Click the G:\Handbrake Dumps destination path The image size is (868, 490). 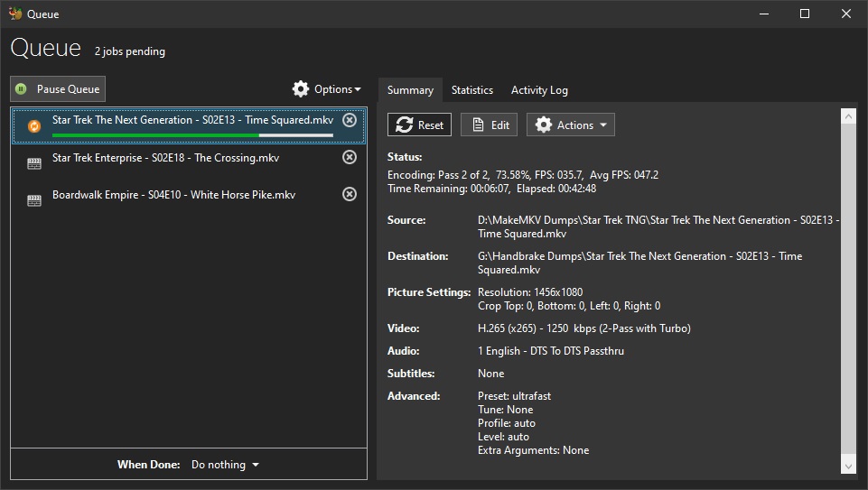coord(639,263)
